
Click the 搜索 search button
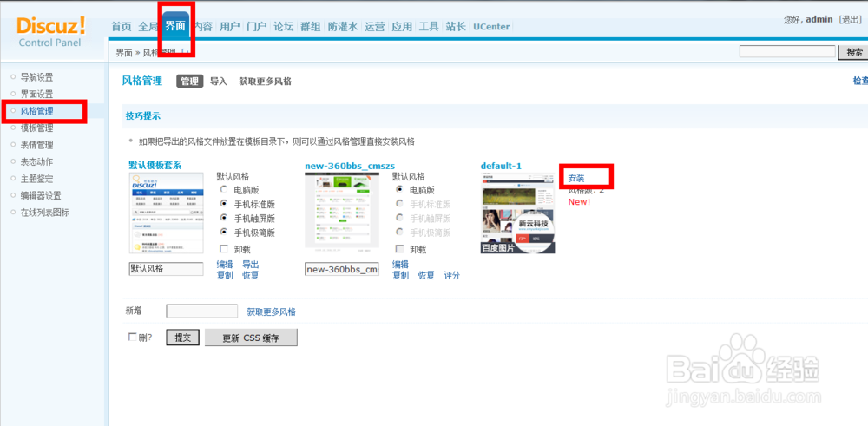(x=854, y=53)
